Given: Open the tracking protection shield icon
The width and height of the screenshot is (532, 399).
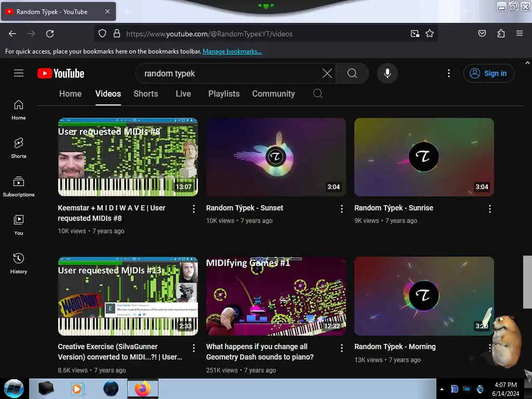Looking at the screenshot, I should click(x=102, y=34).
